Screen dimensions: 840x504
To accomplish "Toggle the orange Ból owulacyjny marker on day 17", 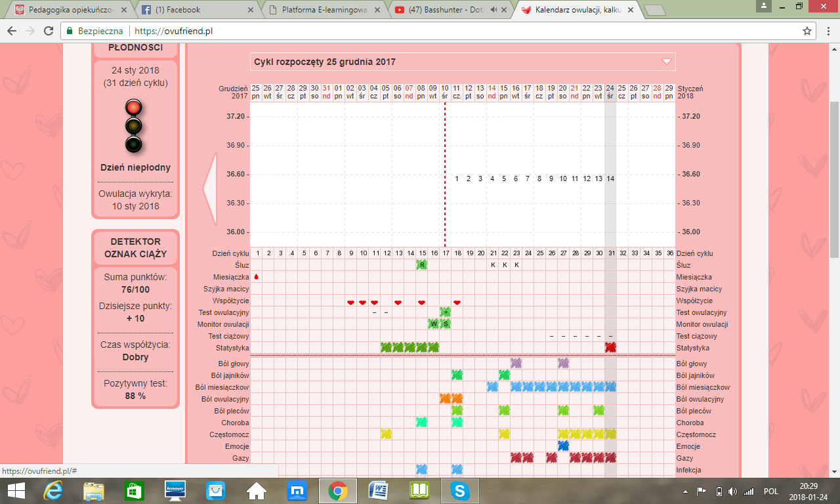I will coord(445,399).
